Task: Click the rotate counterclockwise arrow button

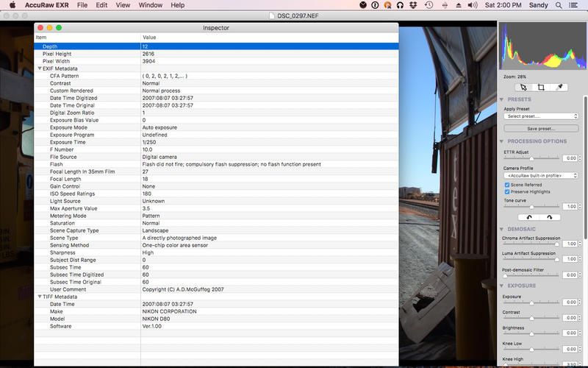Action: click(x=528, y=217)
